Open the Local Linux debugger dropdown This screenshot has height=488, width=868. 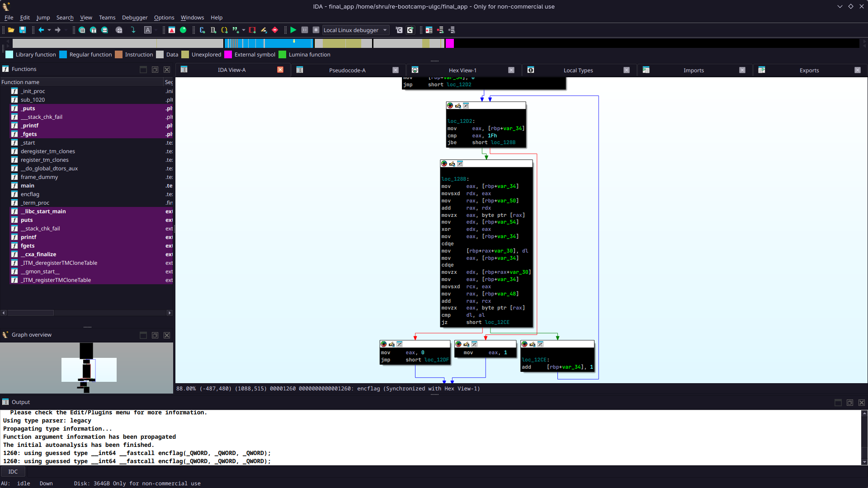pyautogui.click(x=356, y=30)
